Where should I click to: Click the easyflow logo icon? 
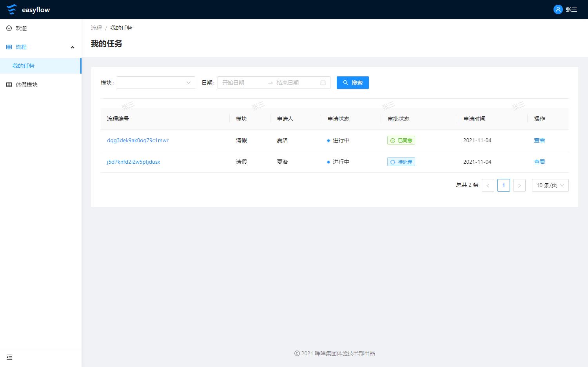[12, 9]
